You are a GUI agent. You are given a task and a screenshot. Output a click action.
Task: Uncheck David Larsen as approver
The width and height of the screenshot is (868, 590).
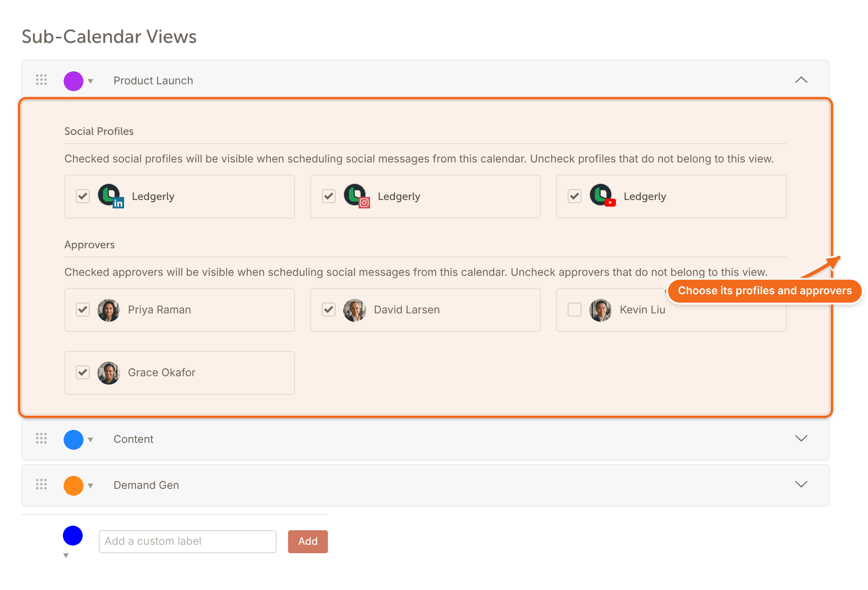pos(329,310)
